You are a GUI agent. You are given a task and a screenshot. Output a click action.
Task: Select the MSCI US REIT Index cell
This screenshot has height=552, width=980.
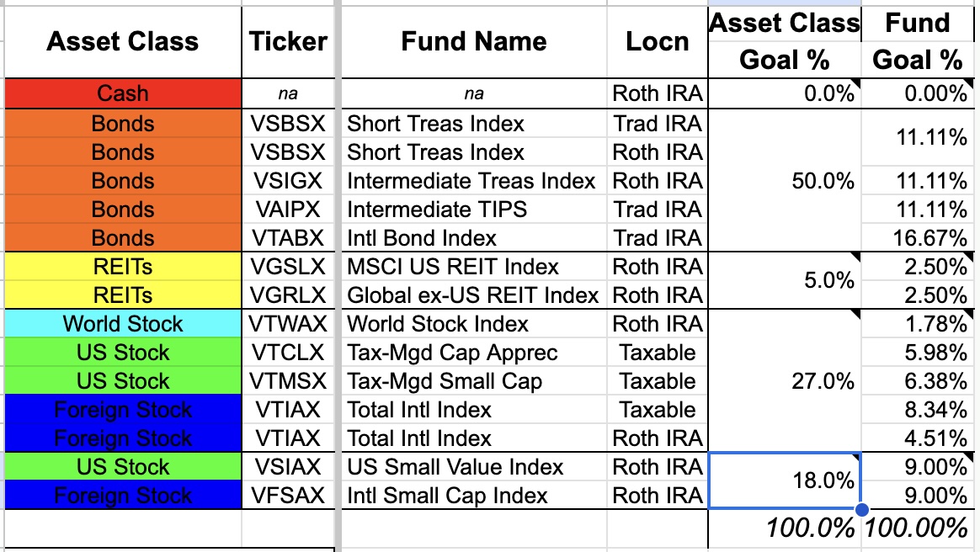474,268
